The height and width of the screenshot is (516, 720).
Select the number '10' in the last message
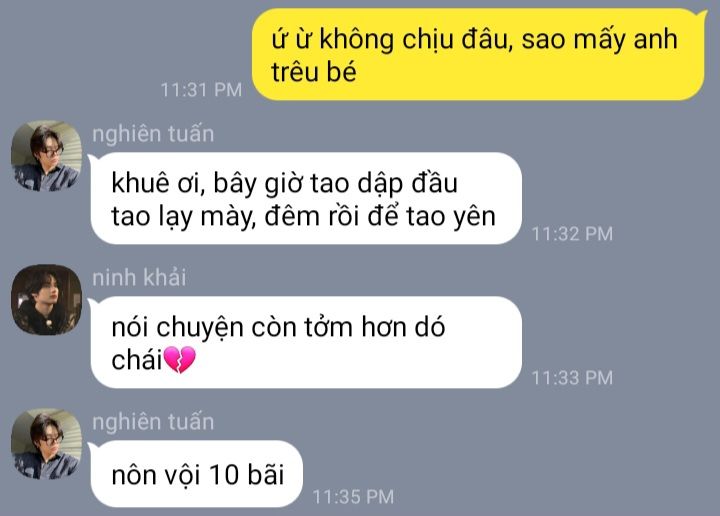click(223, 474)
